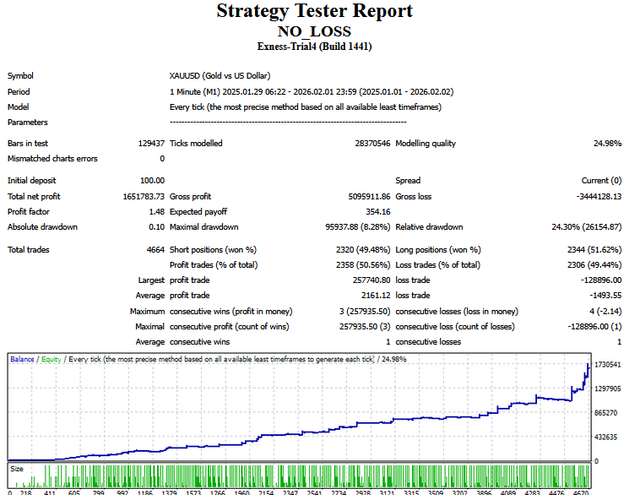Click the Exness-Trial4 (Build 1441) server text
640x495 pixels.
317,46
